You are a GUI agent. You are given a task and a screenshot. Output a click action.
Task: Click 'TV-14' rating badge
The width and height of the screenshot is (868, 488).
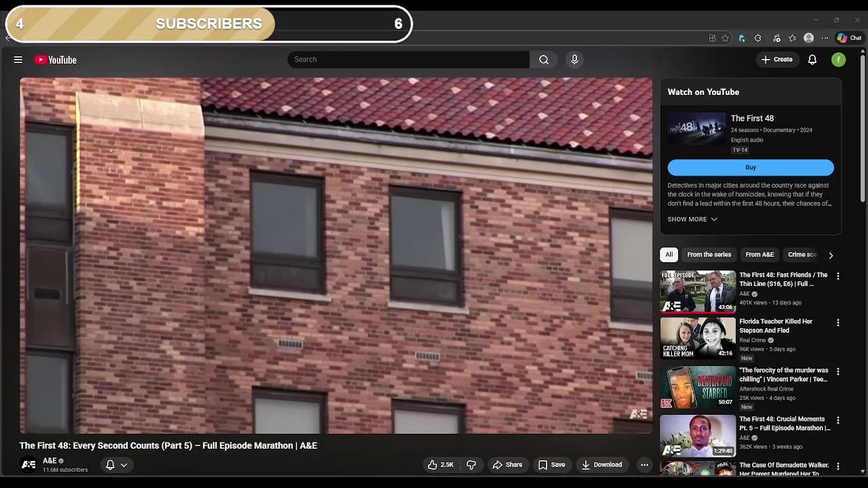[x=740, y=150]
